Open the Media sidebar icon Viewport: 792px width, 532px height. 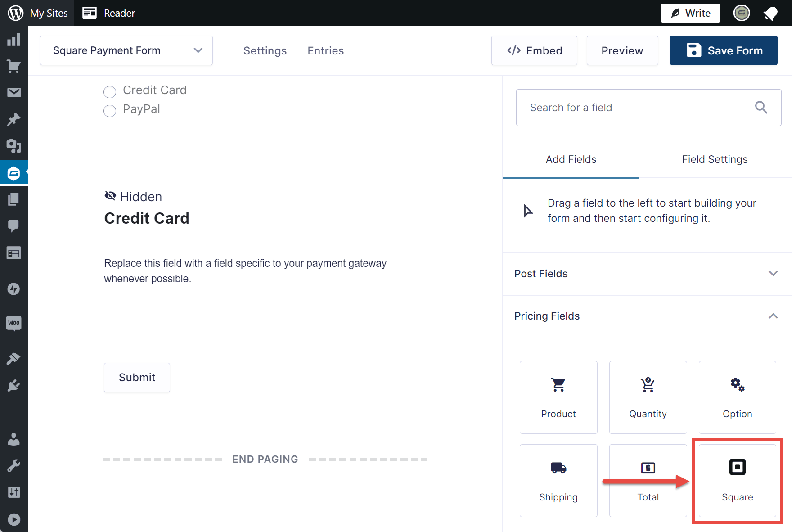14,146
